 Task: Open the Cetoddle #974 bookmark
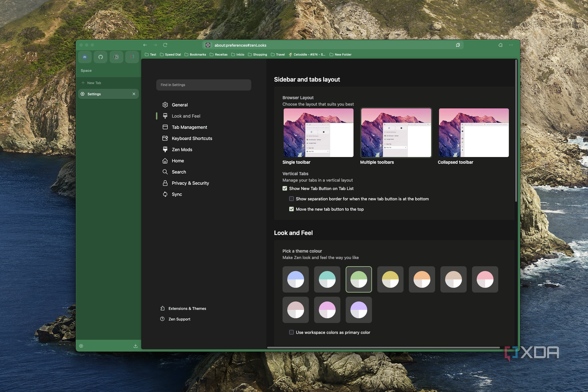(307, 54)
